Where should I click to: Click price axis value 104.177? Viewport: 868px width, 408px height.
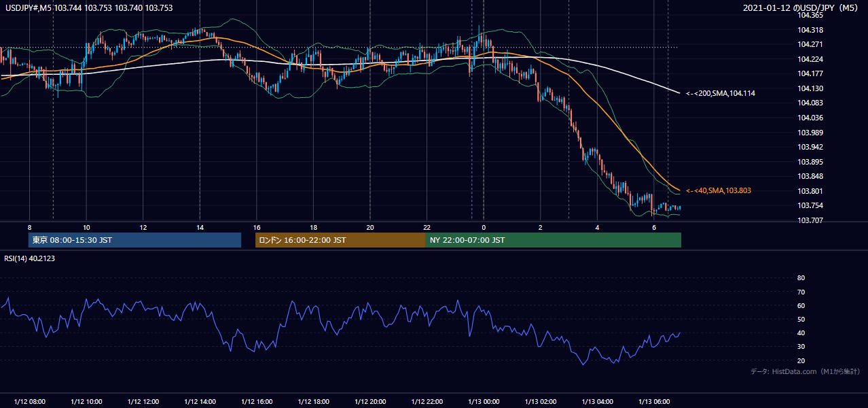click(x=810, y=73)
